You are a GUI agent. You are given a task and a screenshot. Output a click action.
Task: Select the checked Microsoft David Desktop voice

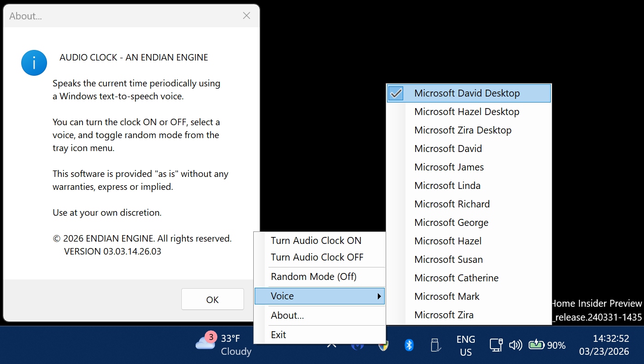coord(469,93)
